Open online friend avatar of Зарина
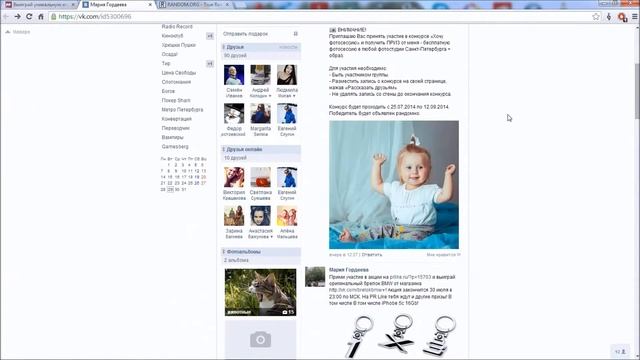The width and height of the screenshot is (640, 360). click(234, 216)
